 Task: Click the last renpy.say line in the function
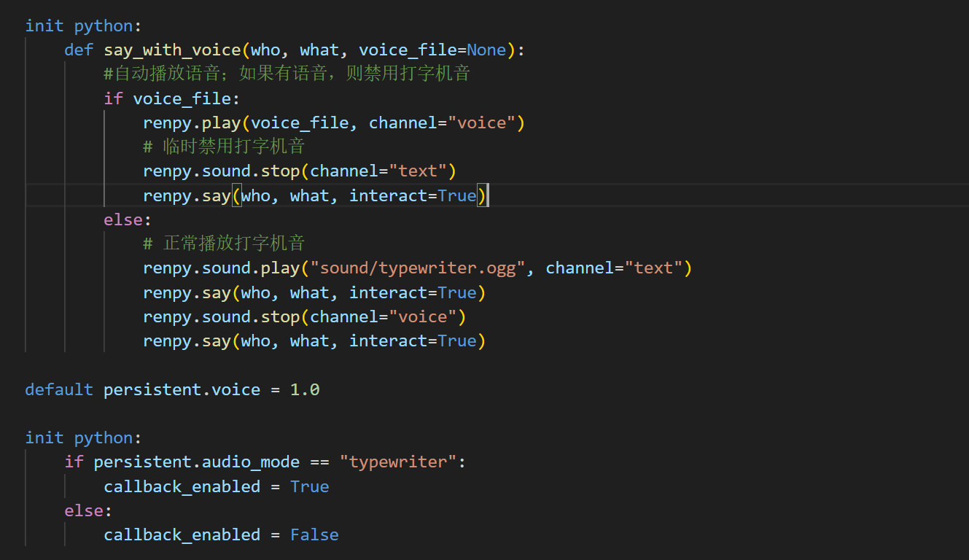(x=314, y=341)
